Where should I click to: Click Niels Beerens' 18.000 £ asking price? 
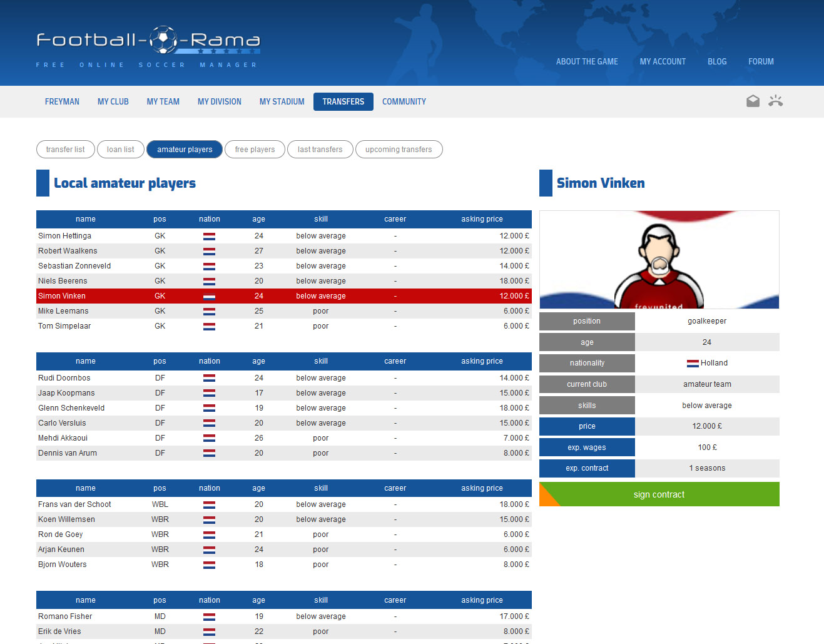click(x=514, y=281)
